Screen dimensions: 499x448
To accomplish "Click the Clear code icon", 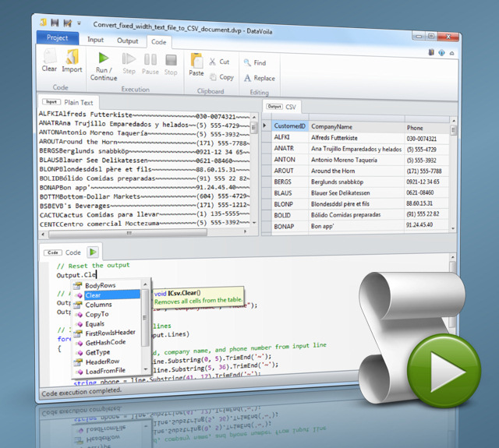I will tap(50, 61).
